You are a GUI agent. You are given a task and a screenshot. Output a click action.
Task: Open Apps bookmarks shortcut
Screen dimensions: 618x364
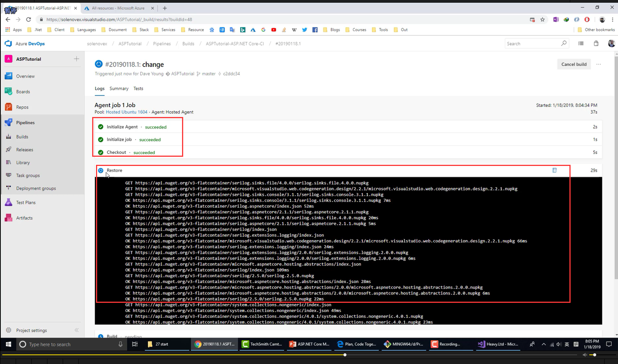(13, 30)
